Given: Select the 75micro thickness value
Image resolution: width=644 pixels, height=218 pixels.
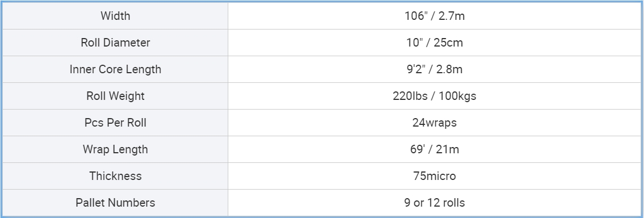Looking at the screenshot, I should 434,176.
